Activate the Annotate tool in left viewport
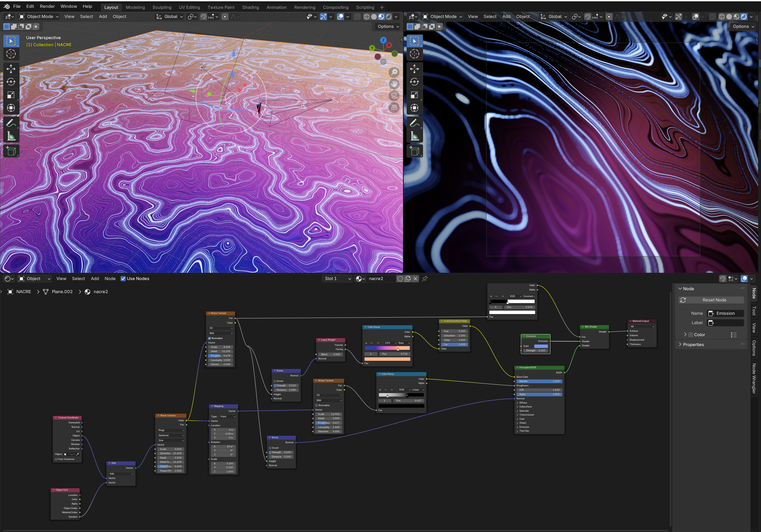Screen dimensions: 761x532 point(11,123)
